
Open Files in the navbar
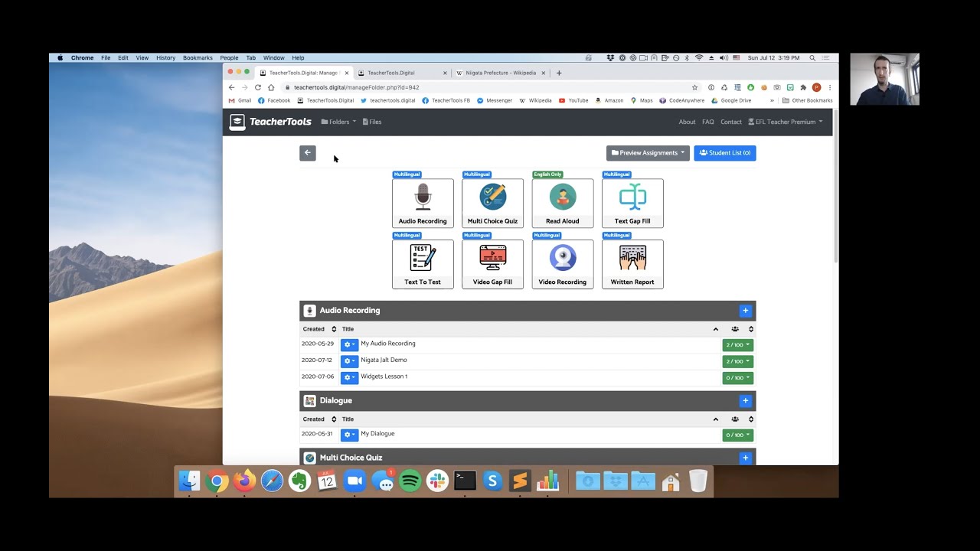[x=372, y=122]
